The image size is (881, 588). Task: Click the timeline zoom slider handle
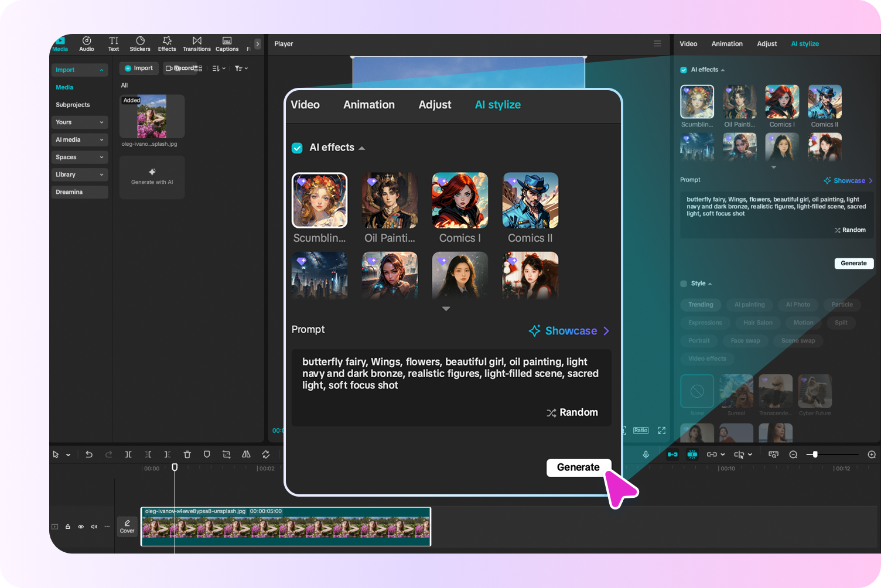pyautogui.click(x=815, y=454)
